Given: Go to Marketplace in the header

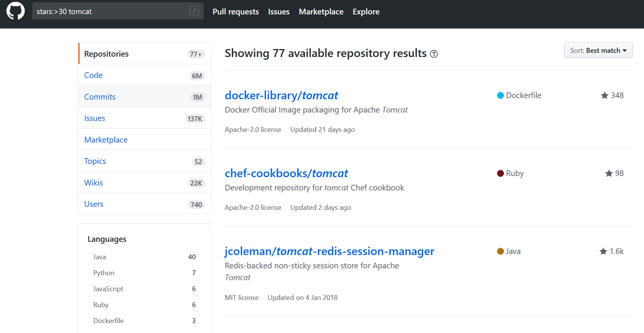Looking at the screenshot, I should point(321,12).
